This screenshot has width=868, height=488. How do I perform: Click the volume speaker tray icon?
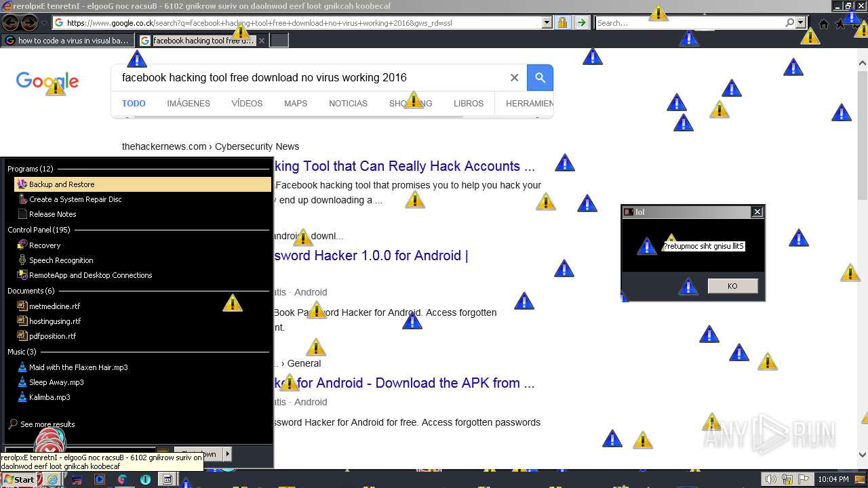coord(770,479)
